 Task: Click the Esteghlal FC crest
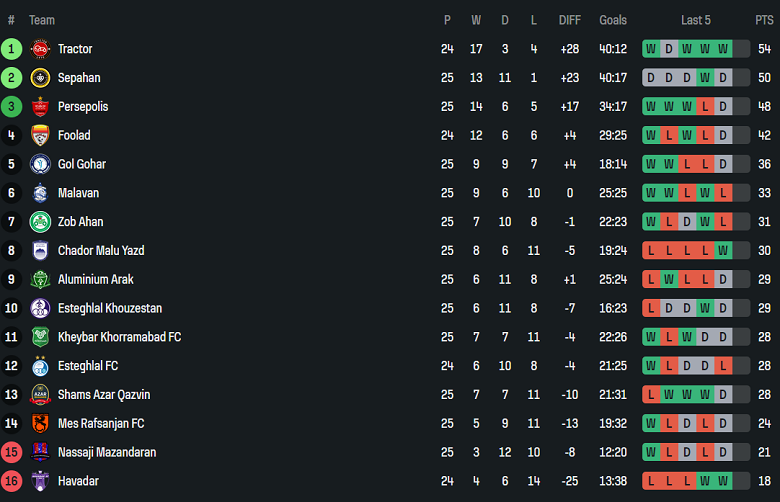pyautogui.click(x=40, y=366)
